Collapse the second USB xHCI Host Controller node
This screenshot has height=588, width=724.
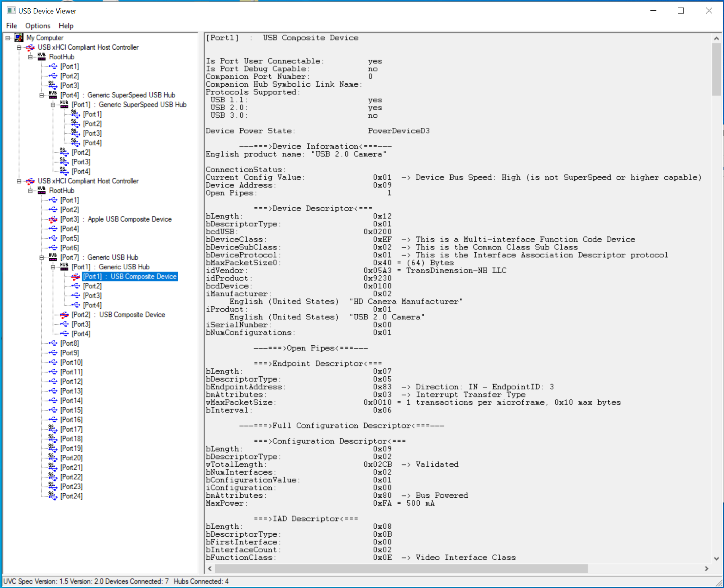point(19,181)
